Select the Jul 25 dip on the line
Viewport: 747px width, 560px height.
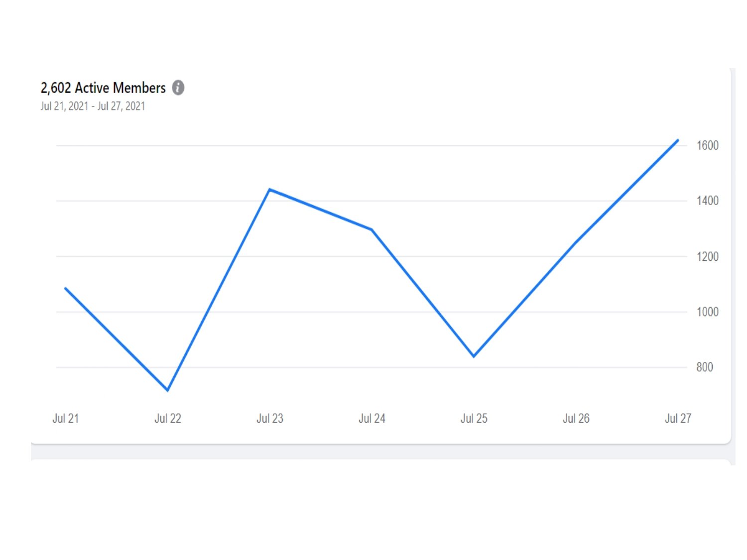pyautogui.click(x=474, y=356)
